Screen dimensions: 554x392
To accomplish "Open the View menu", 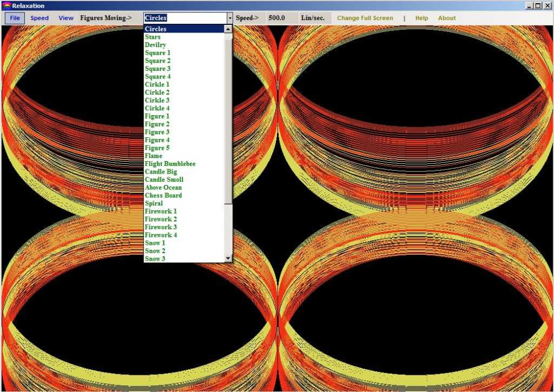I will click(66, 18).
